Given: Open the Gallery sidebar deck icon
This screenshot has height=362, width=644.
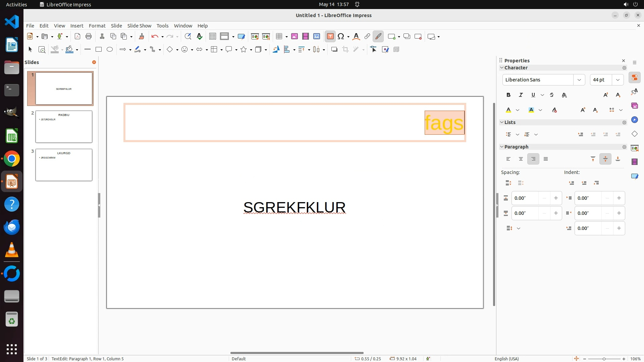Looking at the screenshot, I should pos(634,106).
